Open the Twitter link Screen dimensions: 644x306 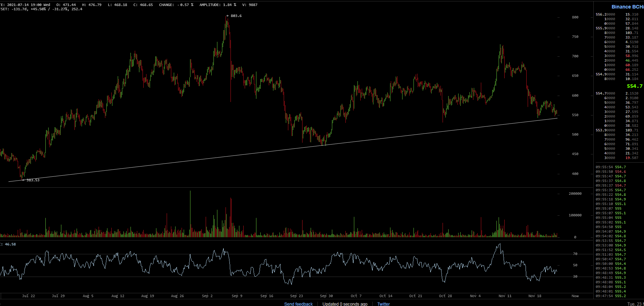point(383,304)
